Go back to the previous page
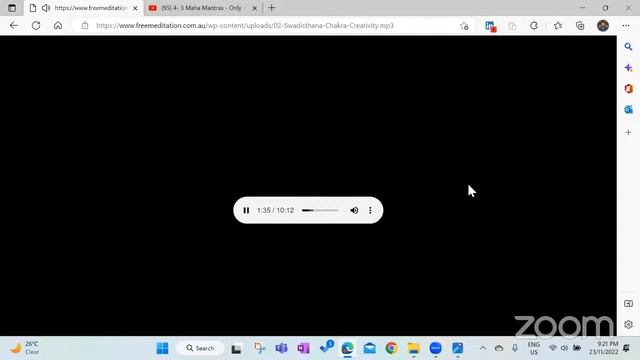 click(x=14, y=26)
